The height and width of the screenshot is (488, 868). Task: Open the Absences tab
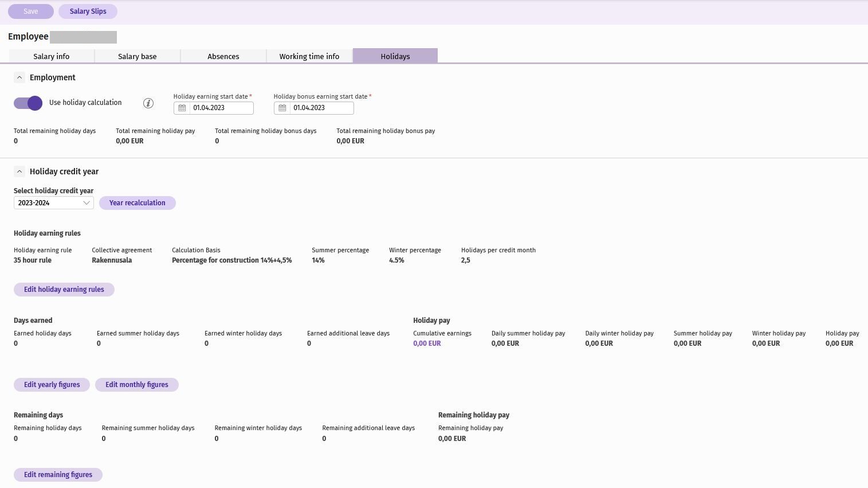223,56
